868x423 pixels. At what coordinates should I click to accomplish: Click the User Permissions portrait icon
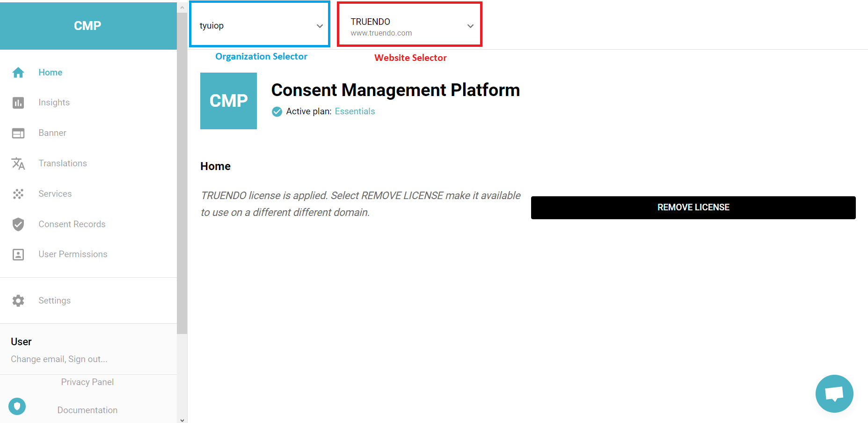click(x=18, y=254)
